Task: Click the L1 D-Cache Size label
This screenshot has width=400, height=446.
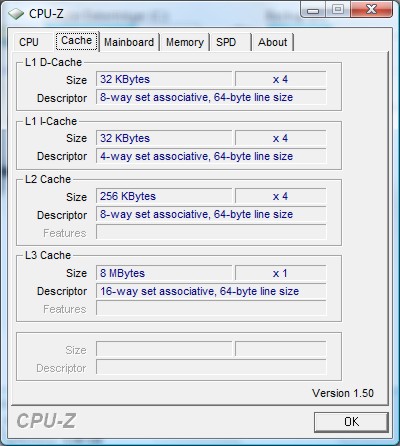Action: 76,80
